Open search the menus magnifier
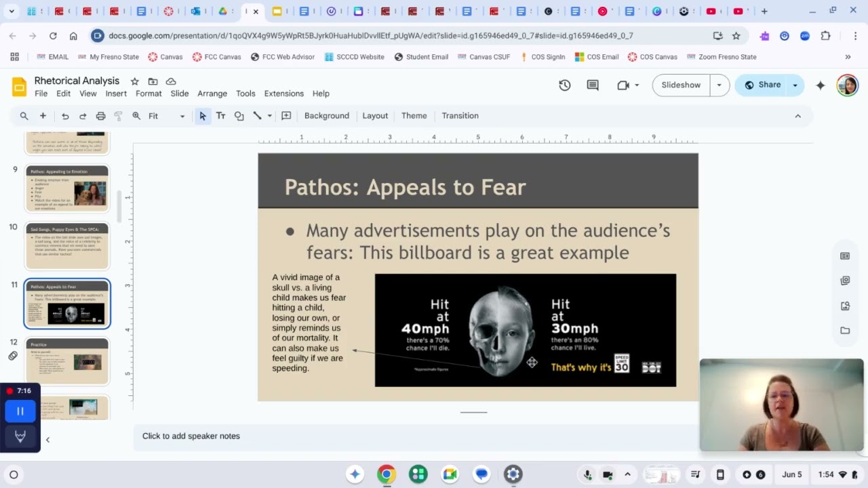 pos(24,116)
